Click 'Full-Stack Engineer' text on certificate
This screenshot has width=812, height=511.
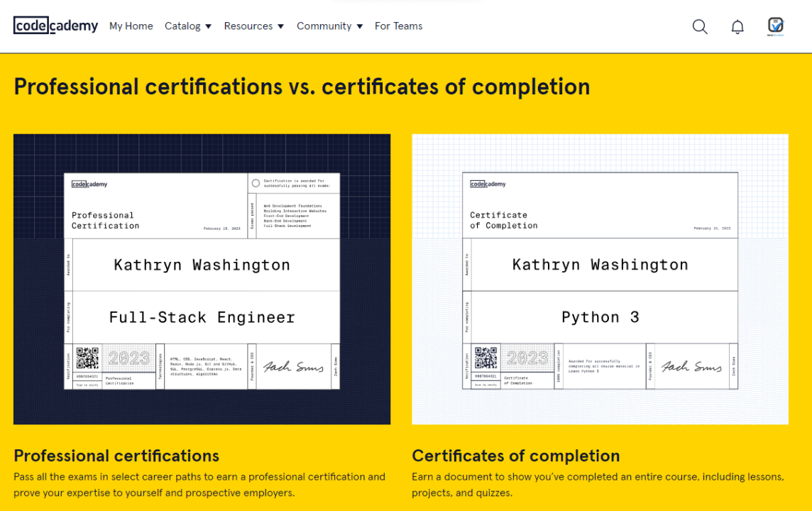tap(202, 317)
